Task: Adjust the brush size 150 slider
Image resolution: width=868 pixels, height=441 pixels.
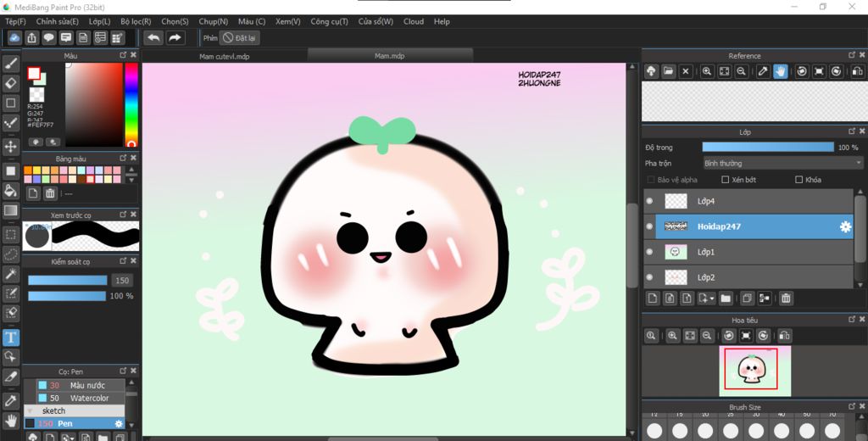Action: (x=68, y=281)
